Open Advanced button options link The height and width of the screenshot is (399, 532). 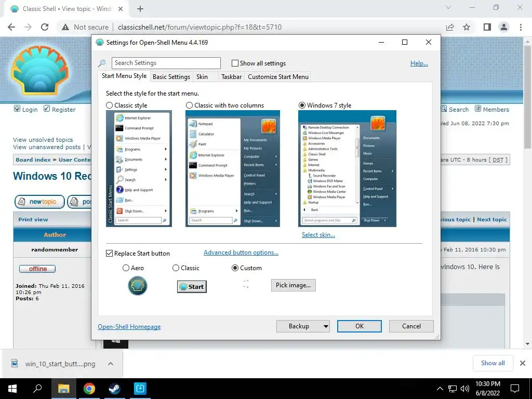pos(241,253)
